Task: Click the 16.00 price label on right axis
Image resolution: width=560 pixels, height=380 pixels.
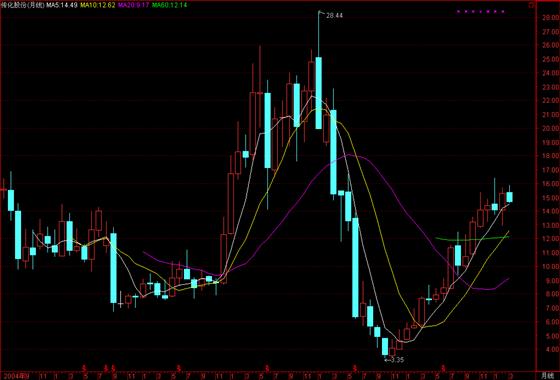Action: (x=551, y=184)
